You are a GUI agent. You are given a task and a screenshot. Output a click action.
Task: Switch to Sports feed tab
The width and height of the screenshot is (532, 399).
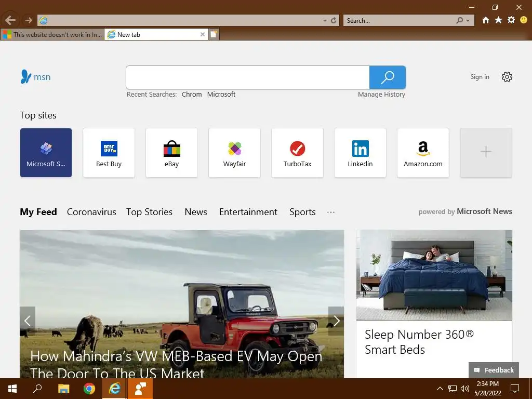coord(303,212)
